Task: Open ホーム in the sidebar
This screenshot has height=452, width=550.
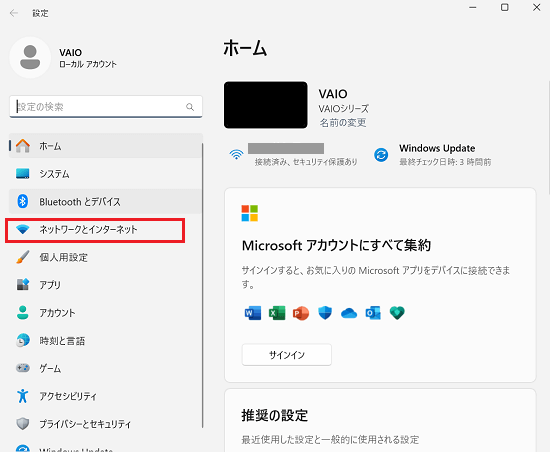Action: [x=106, y=146]
